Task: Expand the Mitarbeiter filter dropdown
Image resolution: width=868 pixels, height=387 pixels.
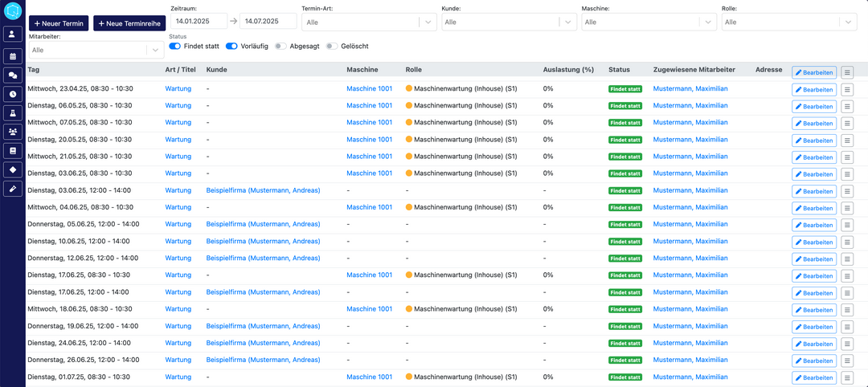Action: [x=155, y=50]
